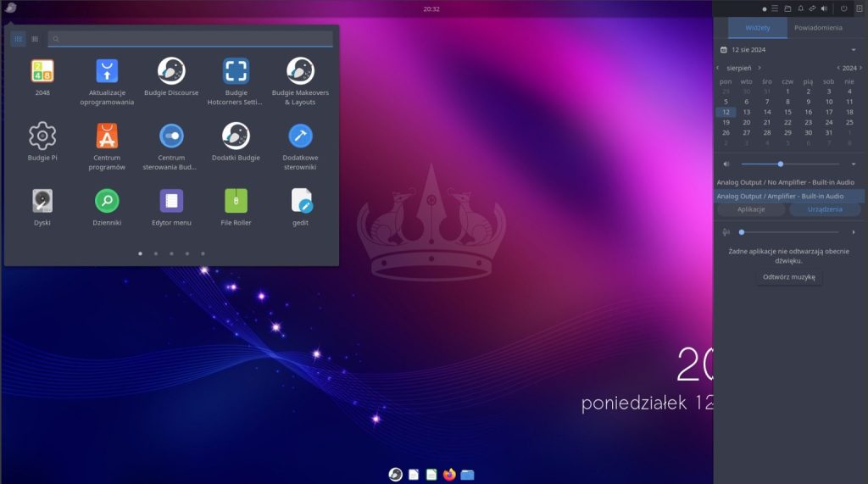The width and height of the screenshot is (868, 484).
Task: Click the Budgie menu icon in top-left corner
Action: pos(10,8)
